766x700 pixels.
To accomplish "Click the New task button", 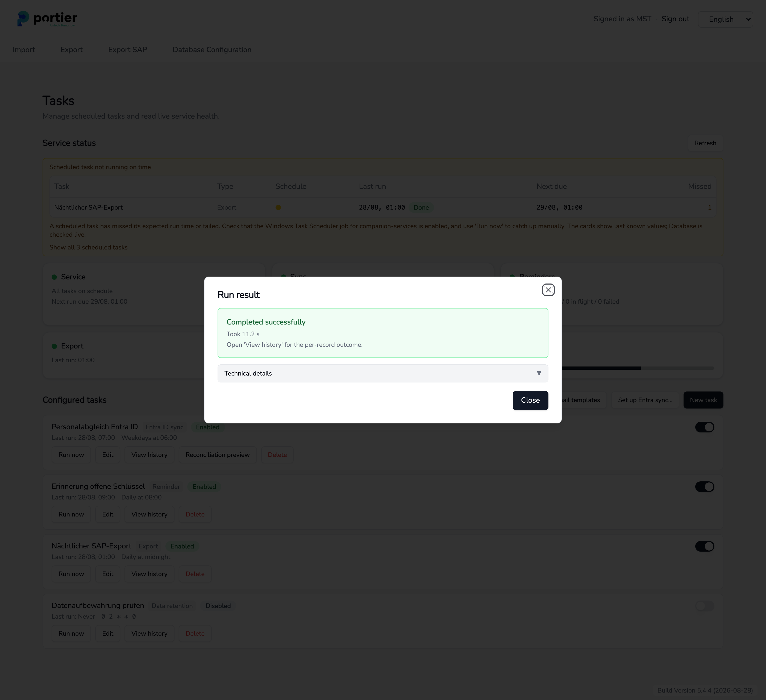I will (x=703, y=400).
